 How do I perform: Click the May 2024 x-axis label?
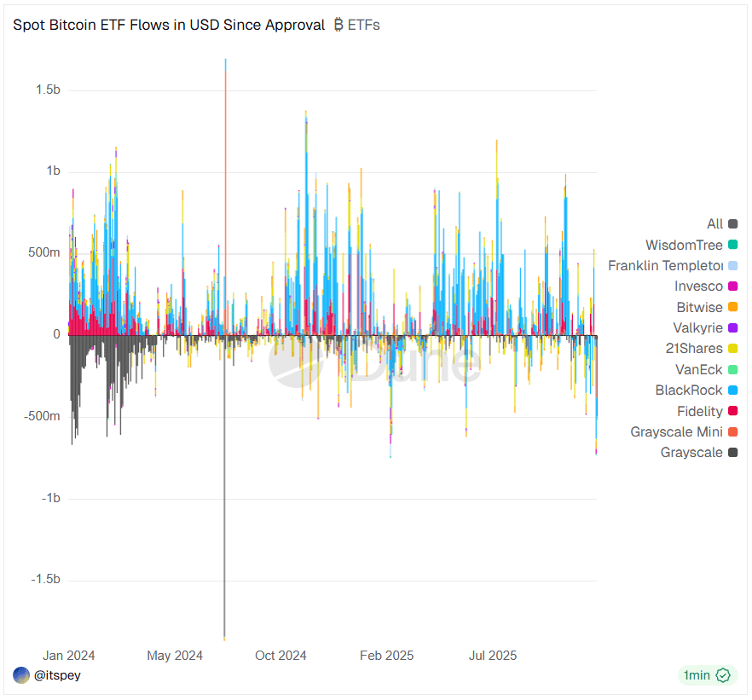pyautogui.click(x=175, y=656)
